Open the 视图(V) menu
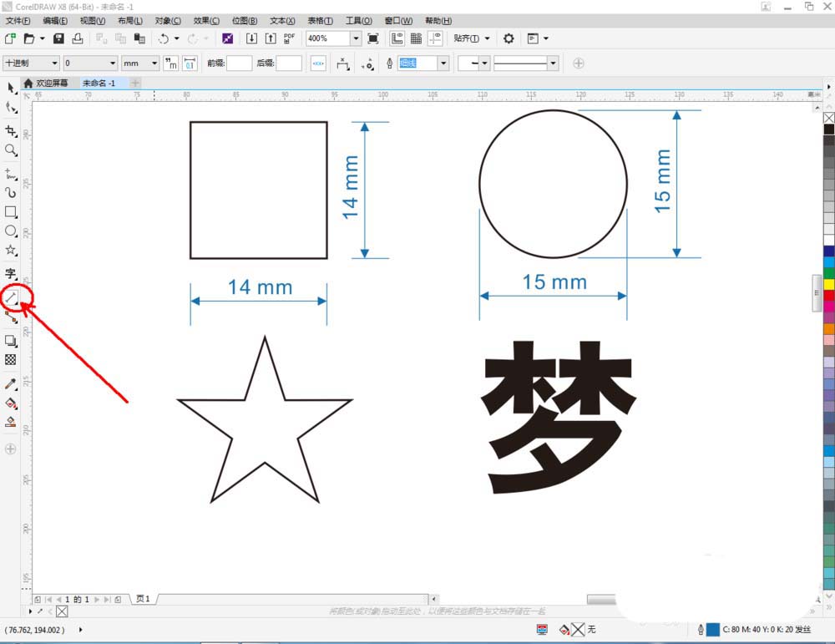 pos(92,21)
